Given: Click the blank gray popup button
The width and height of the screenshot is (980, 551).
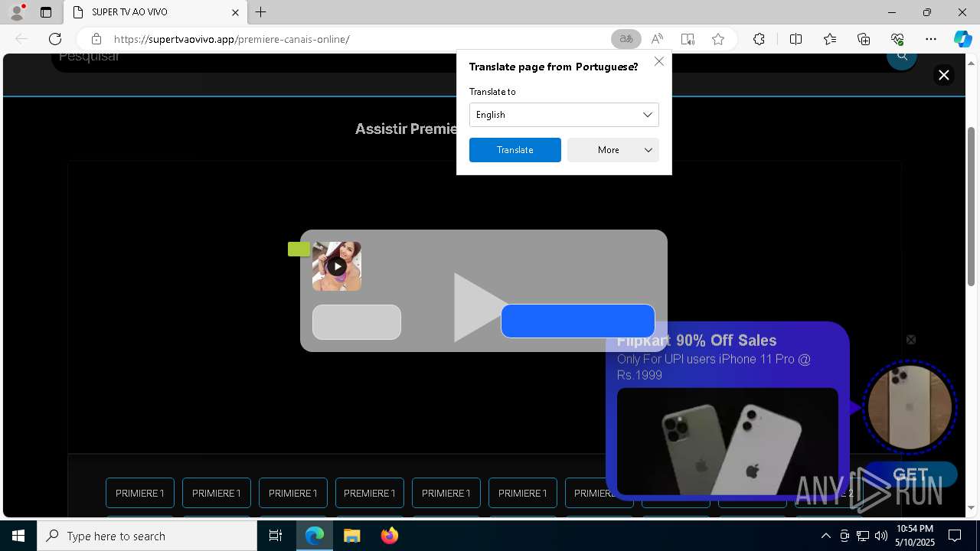Looking at the screenshot, I should point(357,322).
